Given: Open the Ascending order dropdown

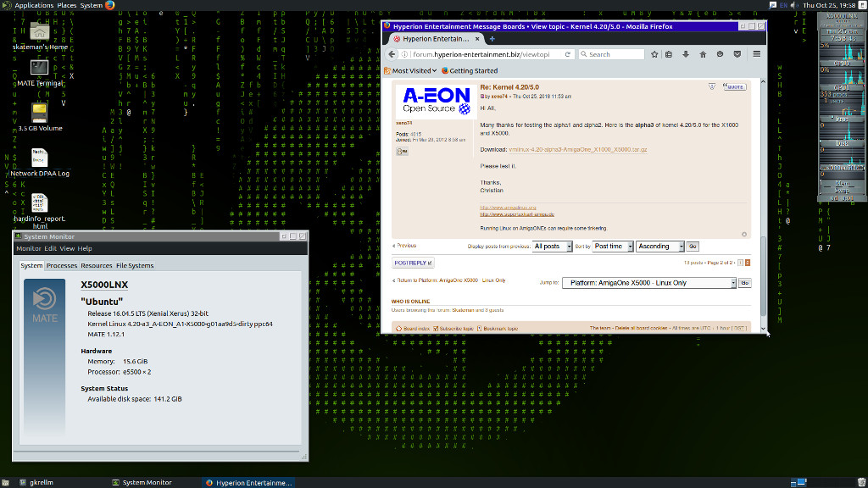Looking at the screenshot, I should click(659, 247).
